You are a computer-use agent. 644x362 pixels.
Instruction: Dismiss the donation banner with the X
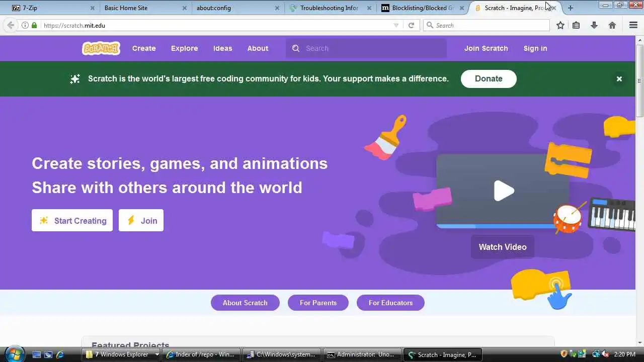coord(619,78)
